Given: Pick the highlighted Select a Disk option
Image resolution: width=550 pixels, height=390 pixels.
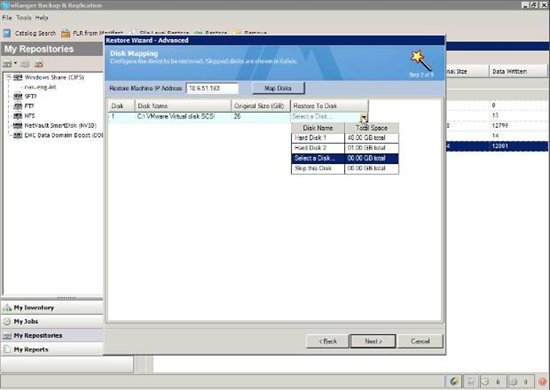Looking at the screenshot, I should pyautogui.click(x=345, y=158).
